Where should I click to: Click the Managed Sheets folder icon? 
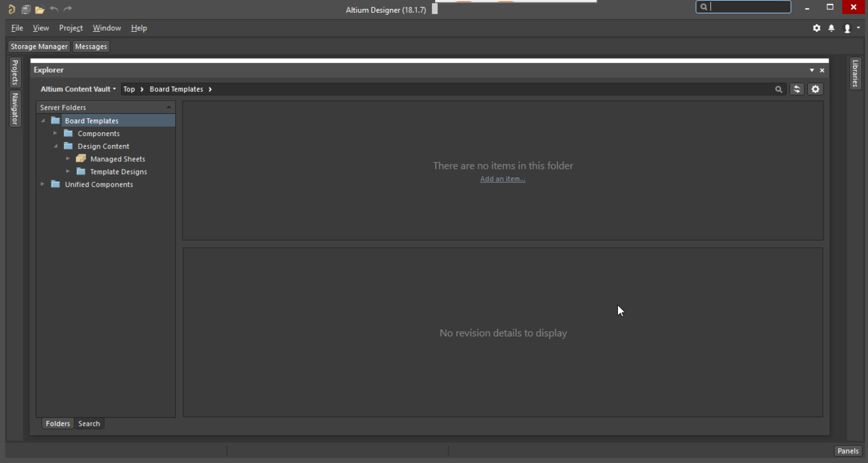(x=81, y=159)
